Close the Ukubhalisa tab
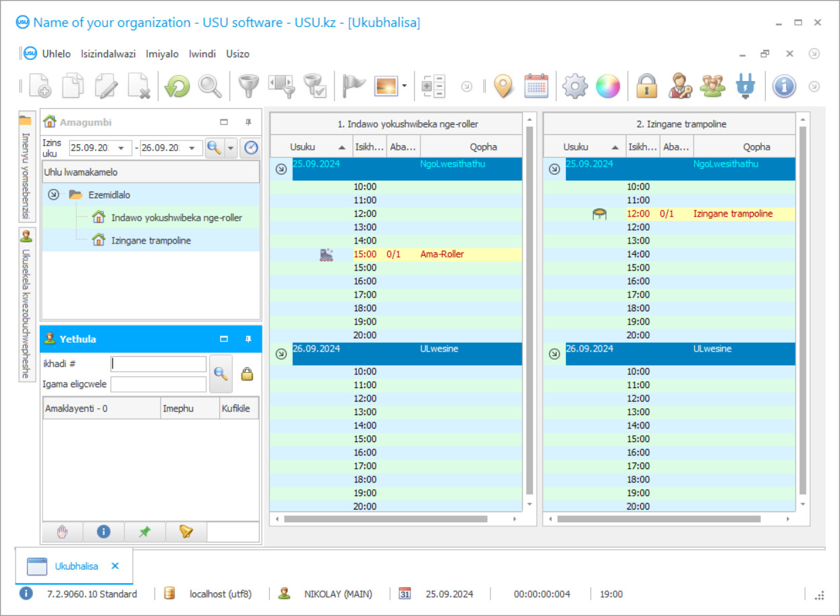 pyautogui.click(x=115, y=566)
